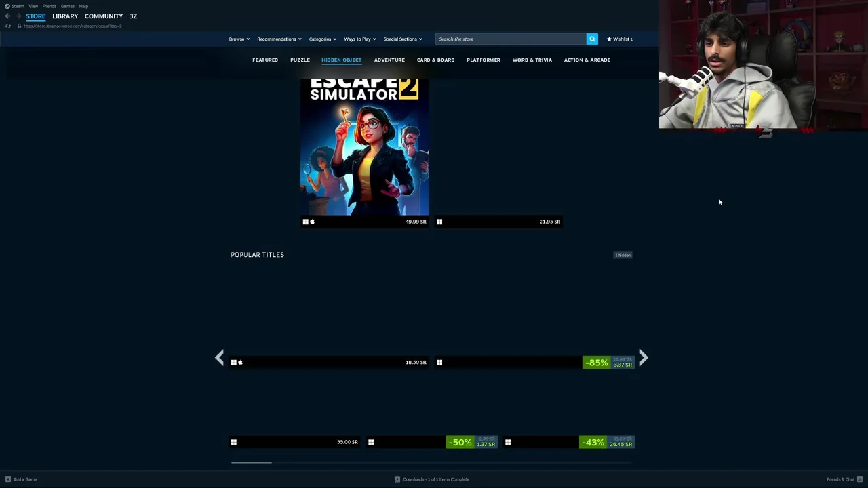
Task: Click the magnifier search button
Action: point(592,39)
